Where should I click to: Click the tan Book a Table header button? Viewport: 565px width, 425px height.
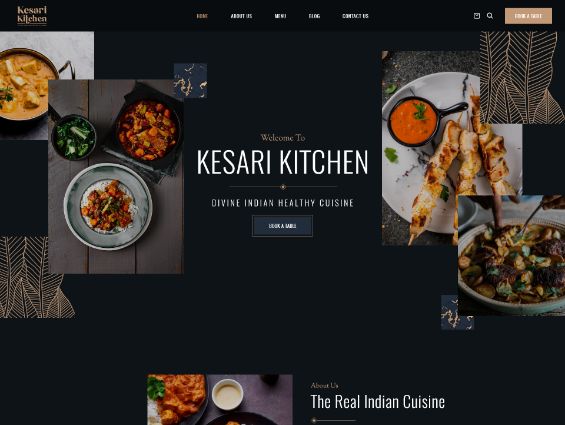pos(528,16)
